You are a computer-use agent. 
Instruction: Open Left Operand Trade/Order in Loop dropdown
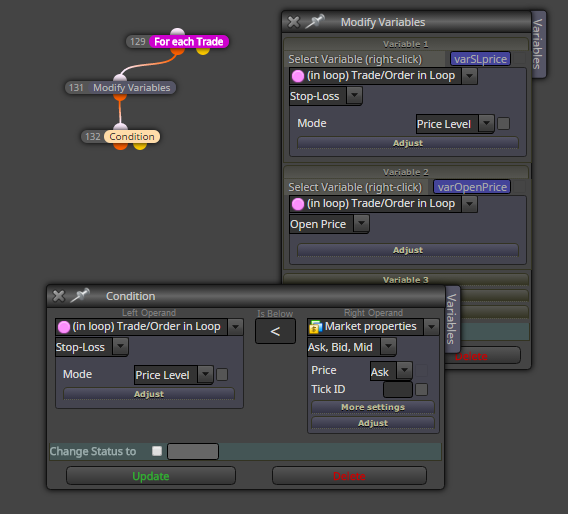tap(235, 327)
